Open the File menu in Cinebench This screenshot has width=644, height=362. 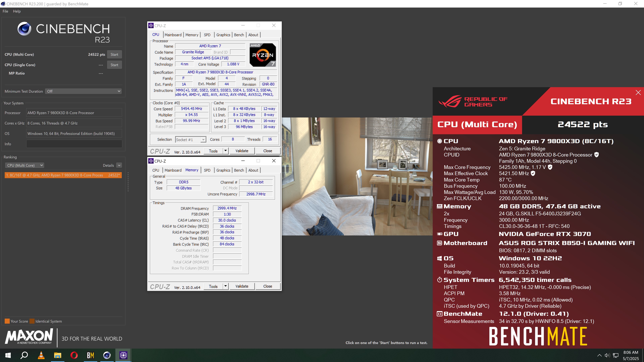[5, 11]
